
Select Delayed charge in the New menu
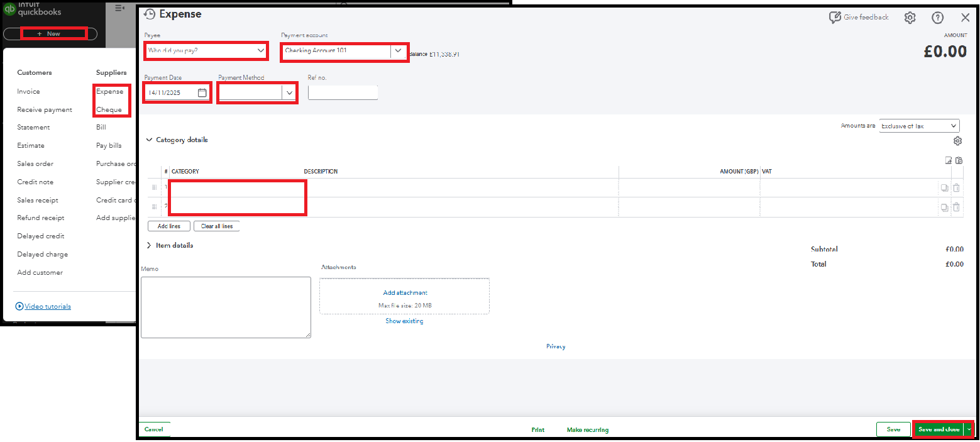tap(43, 254)
